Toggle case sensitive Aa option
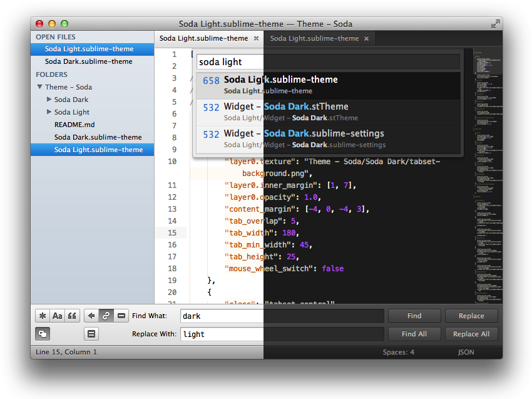 click(x=58, y=316)
